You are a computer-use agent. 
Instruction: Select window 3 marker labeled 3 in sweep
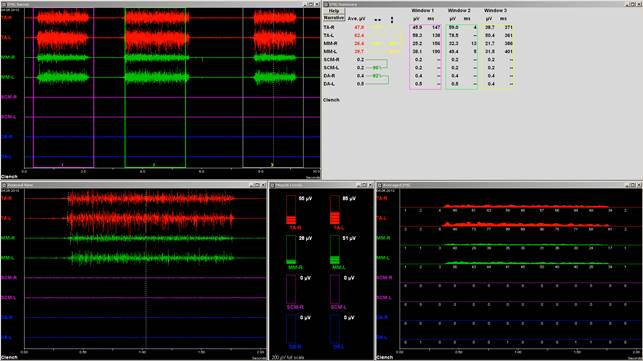[x=272, y=165]
